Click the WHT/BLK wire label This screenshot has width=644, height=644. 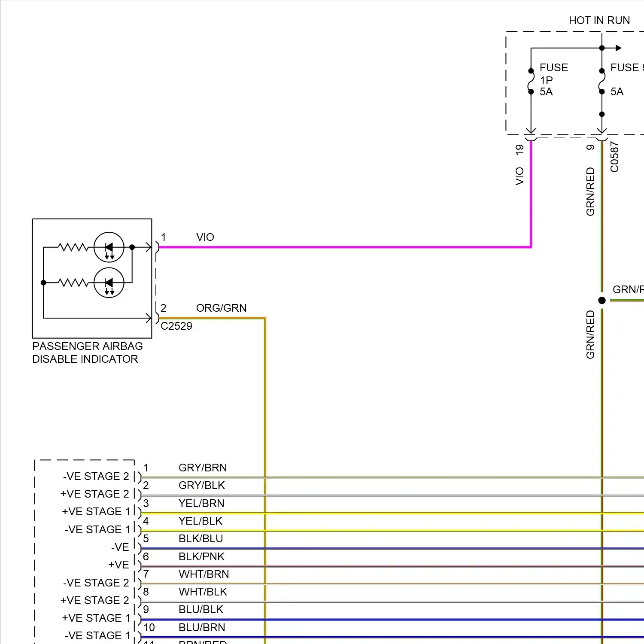coord(203,592)
